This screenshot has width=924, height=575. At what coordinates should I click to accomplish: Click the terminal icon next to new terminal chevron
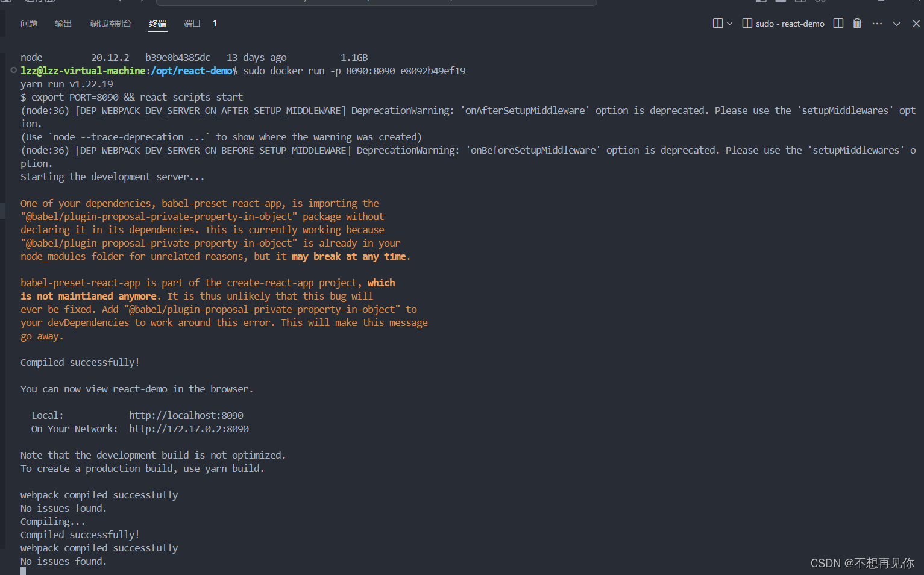[x=718, y=23]
